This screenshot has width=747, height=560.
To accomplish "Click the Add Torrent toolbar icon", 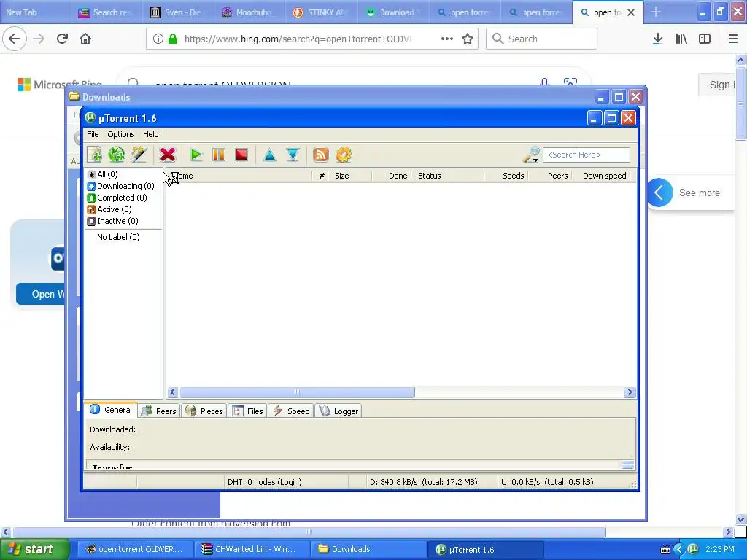I will click(94, 155).
